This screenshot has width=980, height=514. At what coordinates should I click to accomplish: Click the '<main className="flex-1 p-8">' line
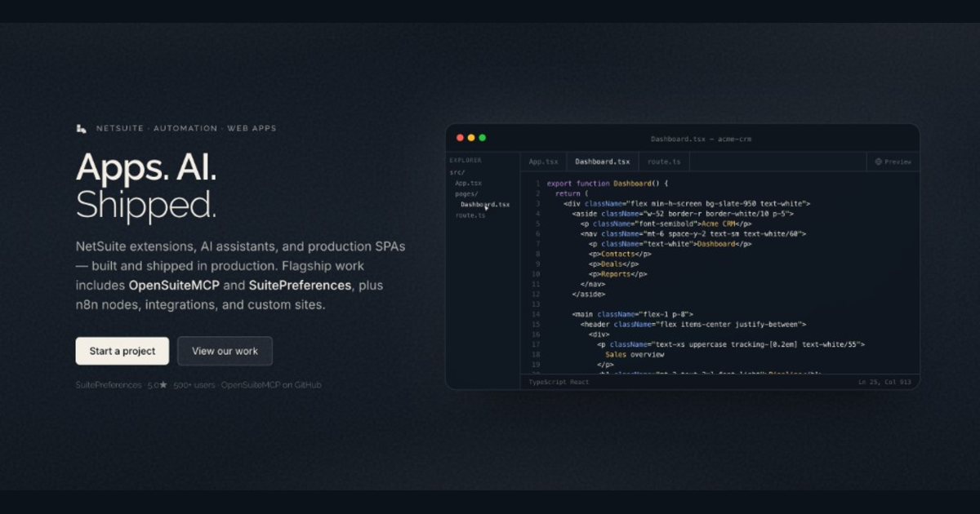632,314
